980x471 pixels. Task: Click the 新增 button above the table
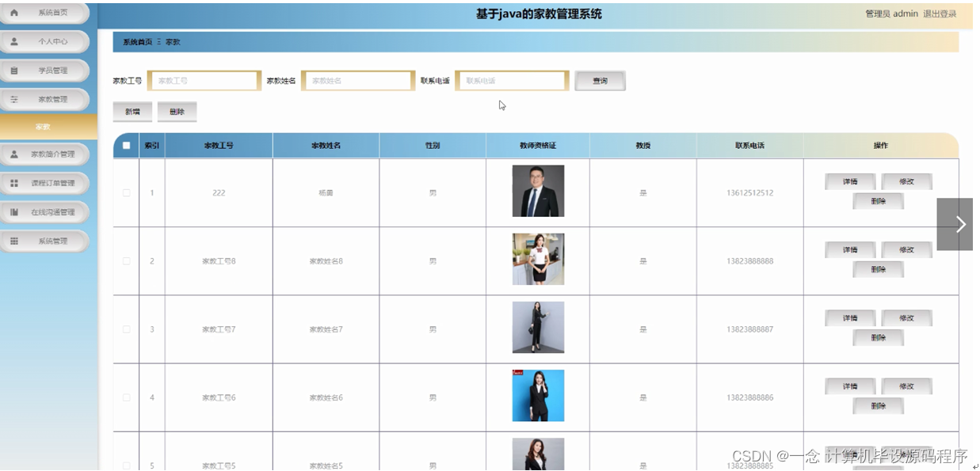click(132, 112)
